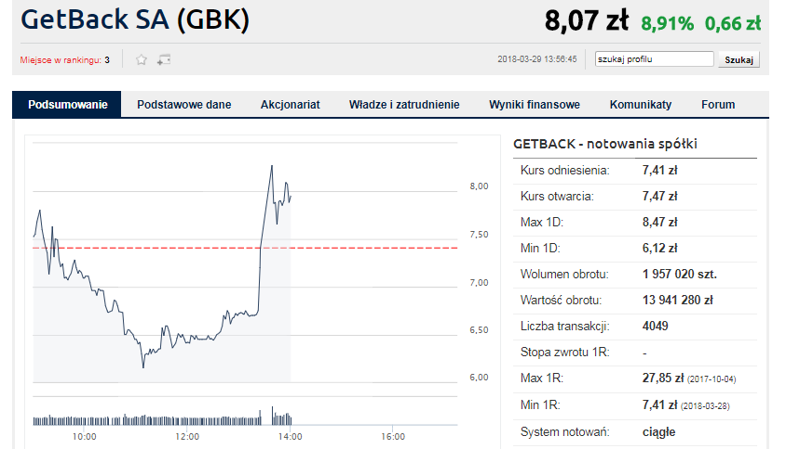
Task: Select the Komunikaty tab
Action: (640, 104)
